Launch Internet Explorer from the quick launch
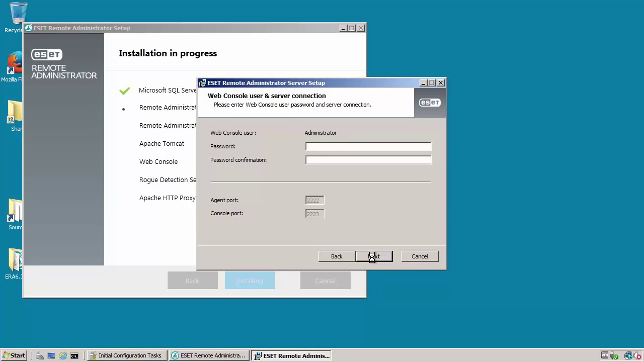The width and height of the screenshot is (644, 362). click(x=63, y=355)
